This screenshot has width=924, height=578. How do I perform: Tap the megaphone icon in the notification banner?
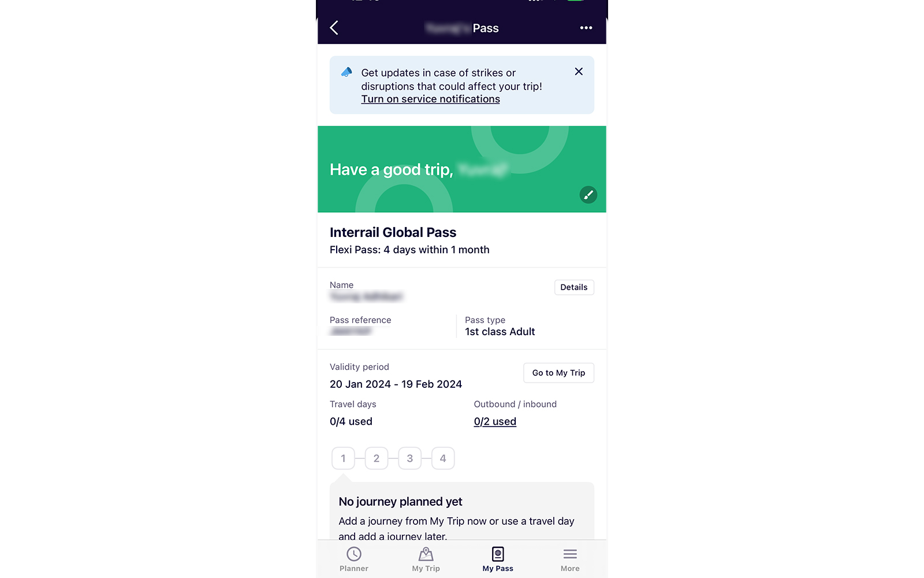(x=346, y=72)
